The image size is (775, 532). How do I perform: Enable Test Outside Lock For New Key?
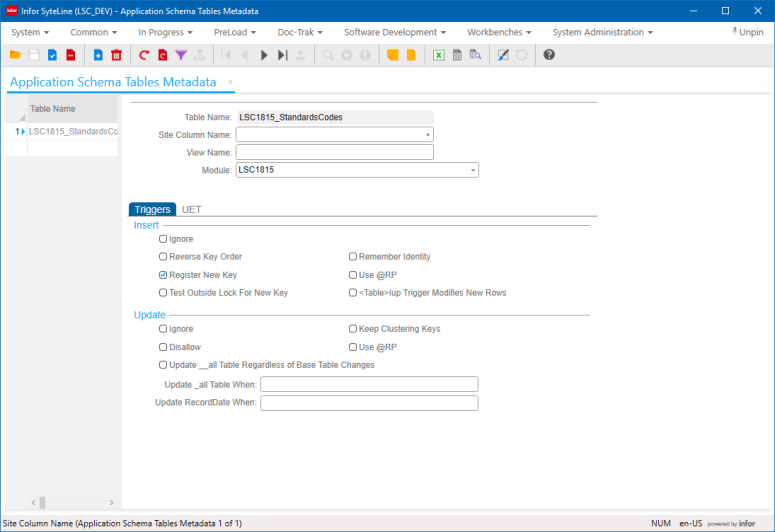[163, 293]
